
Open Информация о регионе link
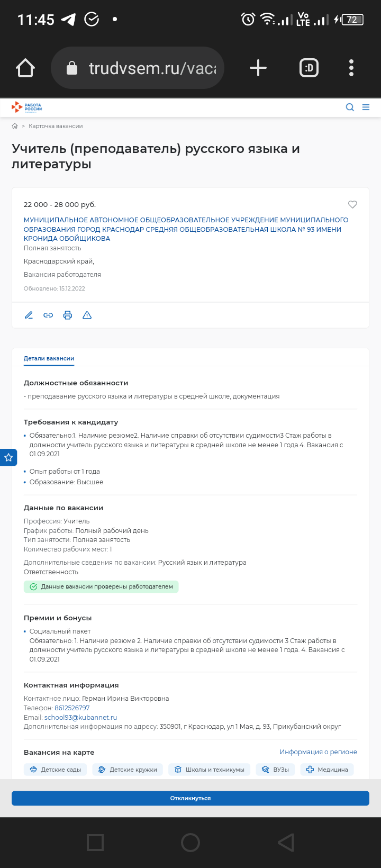319,752
